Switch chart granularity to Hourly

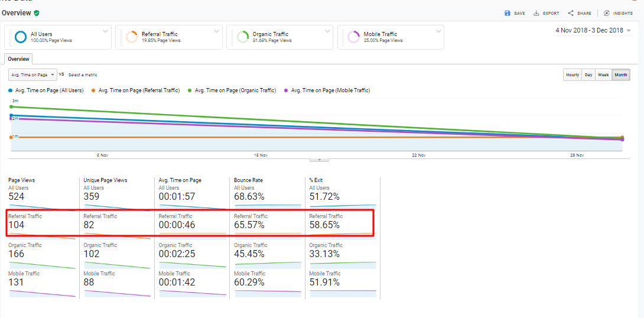click(x=572, y=75)
